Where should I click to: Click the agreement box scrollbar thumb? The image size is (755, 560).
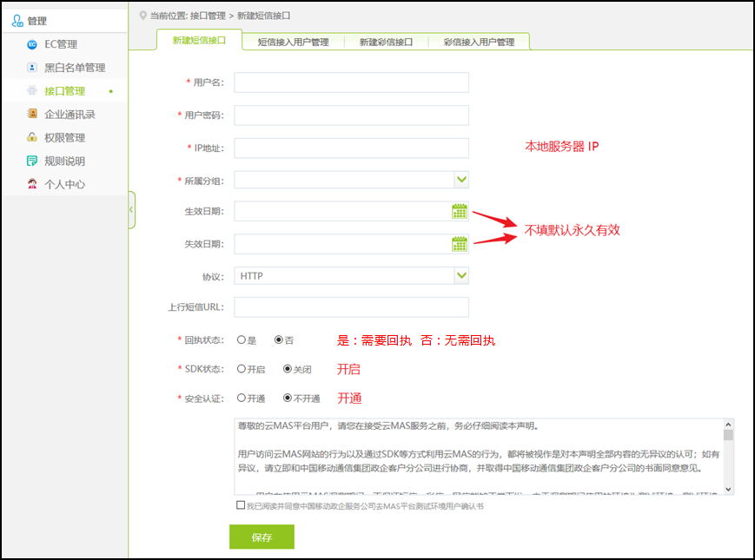coord(728,435)
